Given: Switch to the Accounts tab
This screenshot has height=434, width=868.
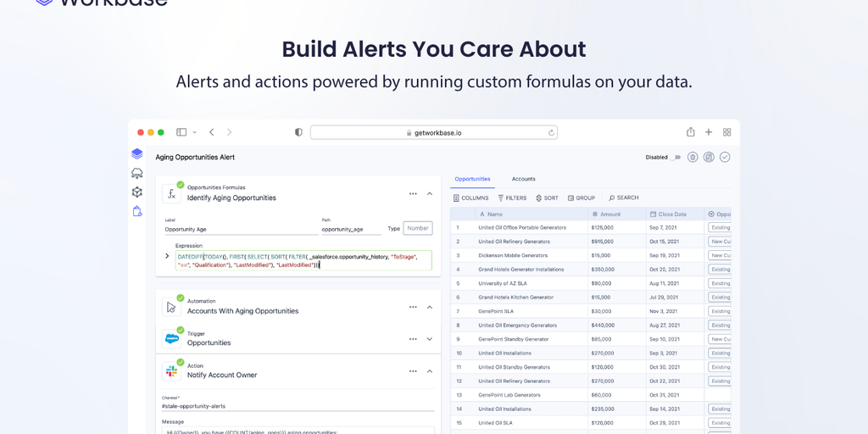Looking at the screenshot, I should [523, 179].
